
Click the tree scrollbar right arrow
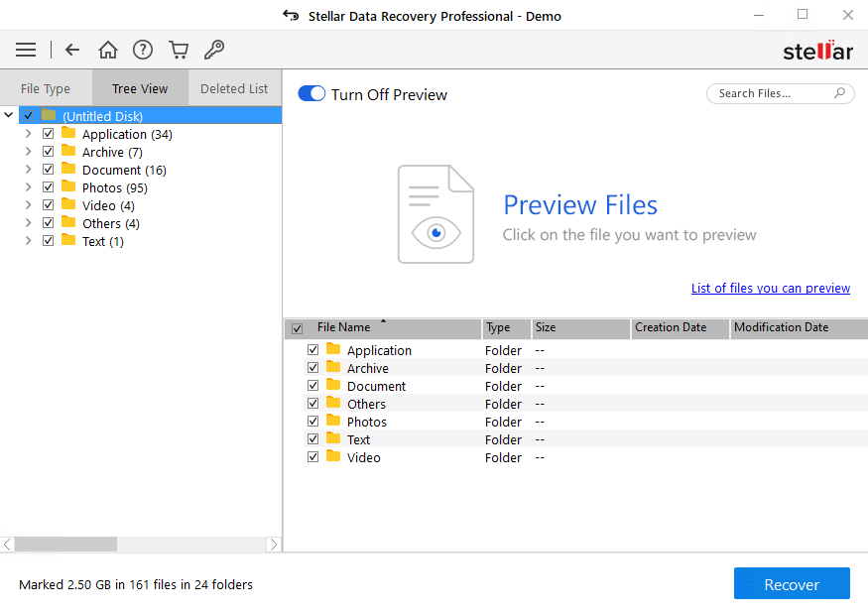pos(274,545)
